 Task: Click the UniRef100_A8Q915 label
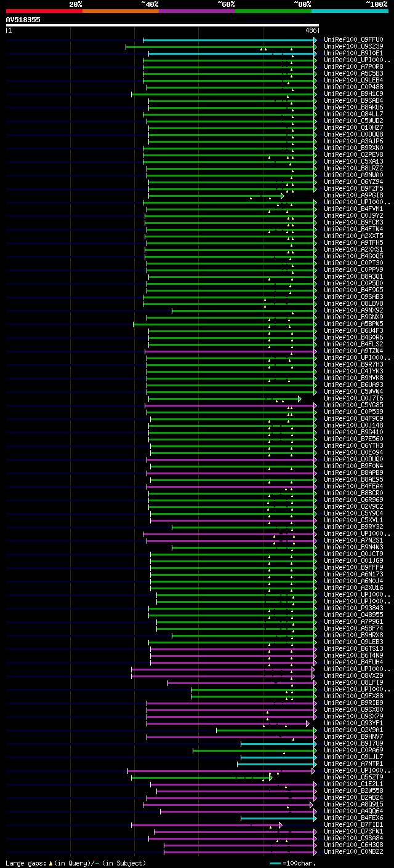(353, 805)
